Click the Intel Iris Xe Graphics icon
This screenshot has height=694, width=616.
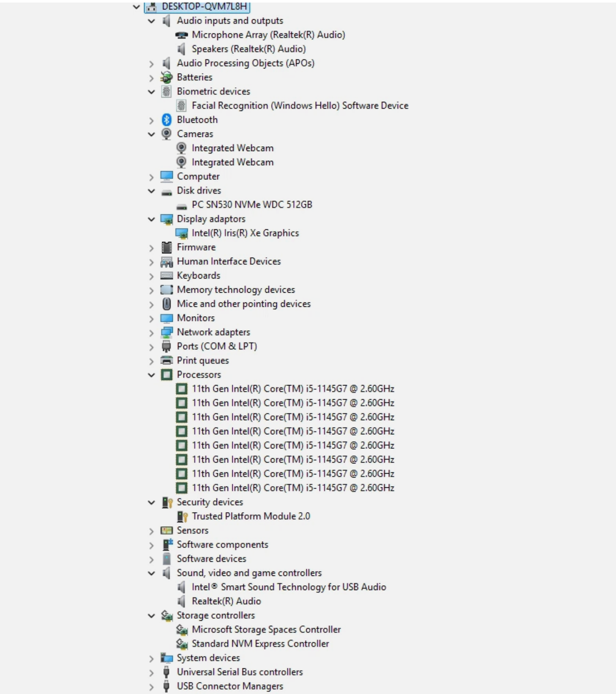182,233
